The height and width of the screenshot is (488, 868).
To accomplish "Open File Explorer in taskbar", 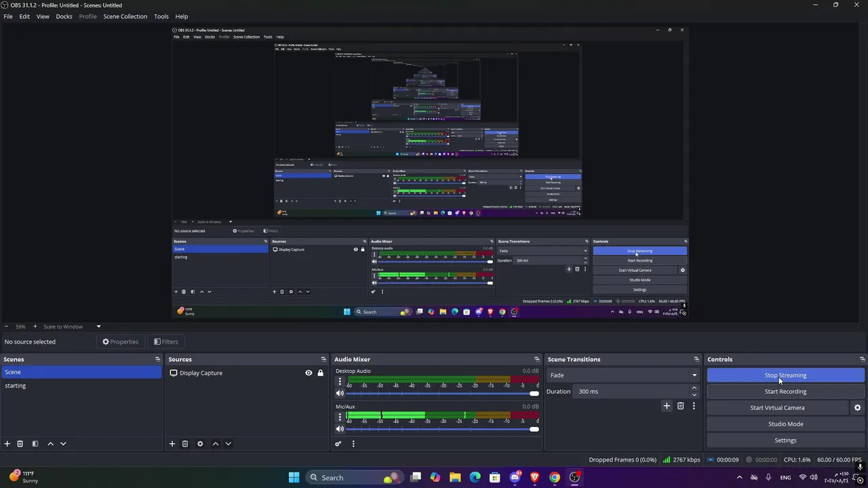I will [455, 478].
